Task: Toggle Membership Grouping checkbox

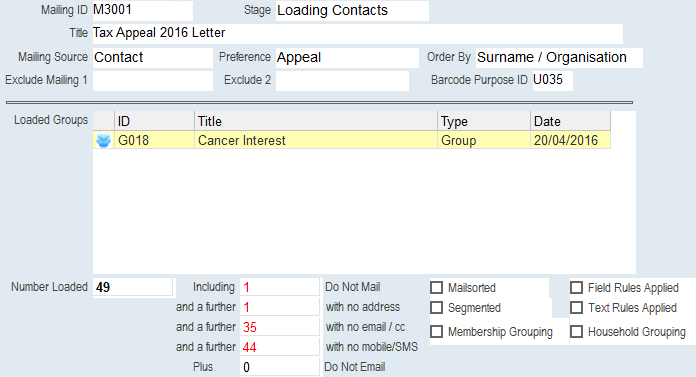Action: point(436,332)
